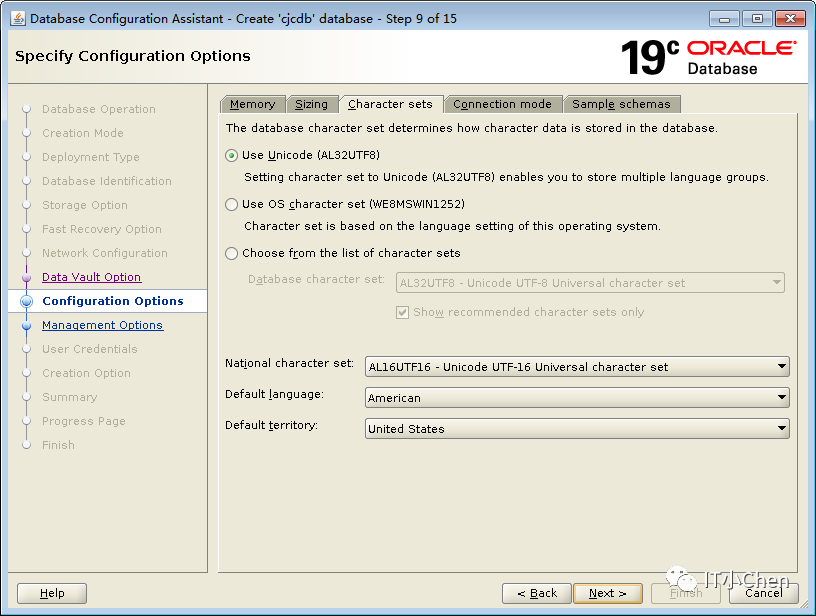Click the Help button
The width and height of the screenshot is (816, 616).
click(52, 593)
